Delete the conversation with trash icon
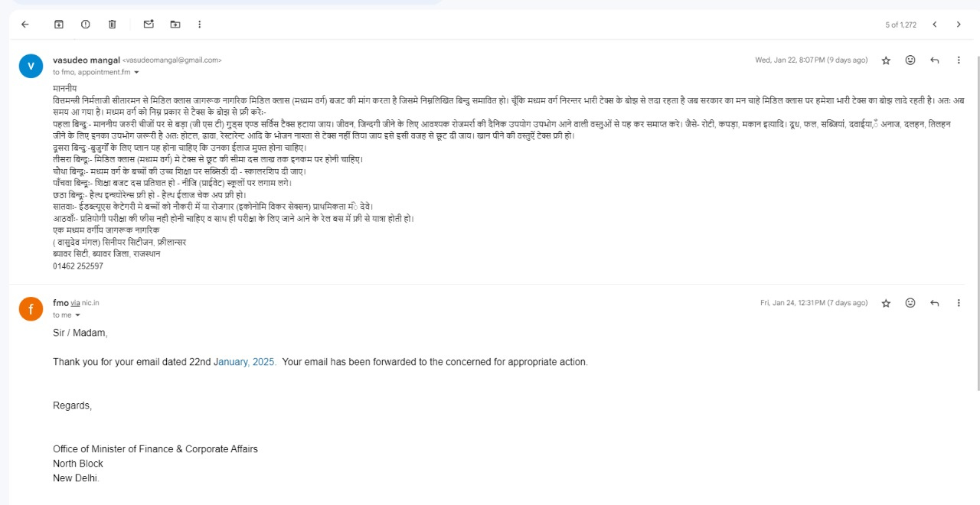980x505 pixels. click(x=113, y=24)
